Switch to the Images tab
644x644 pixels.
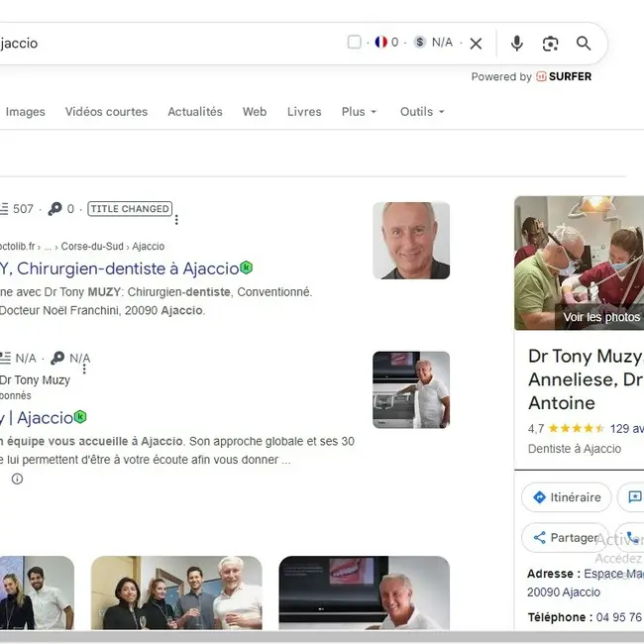pos(26,112)
